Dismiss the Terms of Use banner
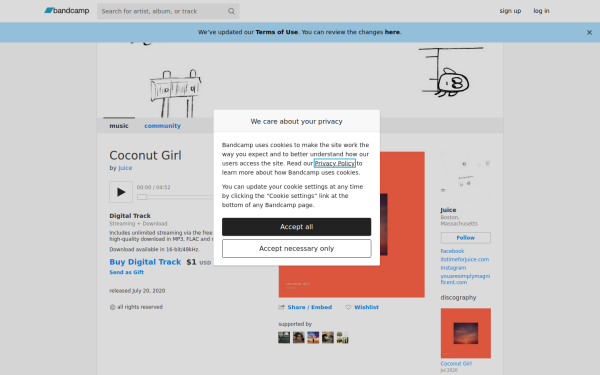The width and height of the screenshot is (600, 375). [x=589, y=33]
